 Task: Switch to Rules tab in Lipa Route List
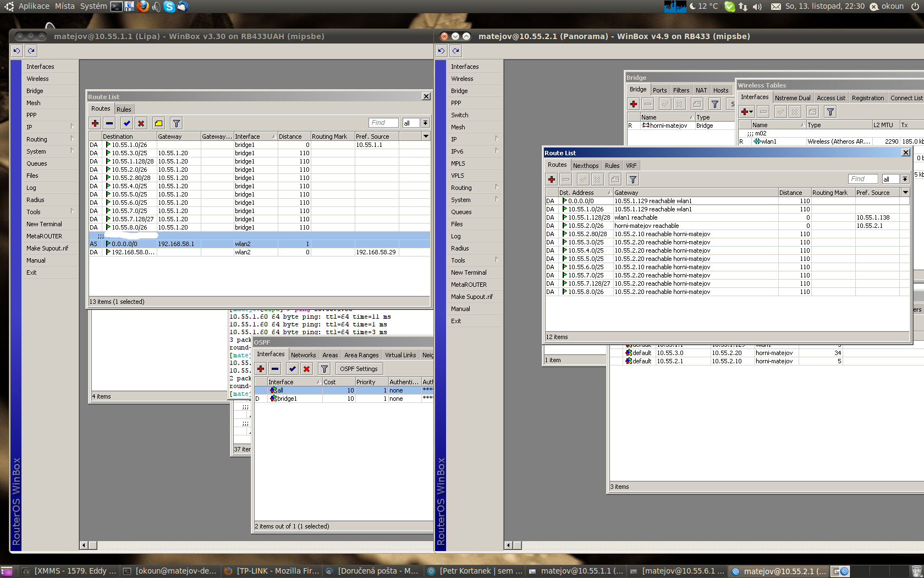coord(124,109)
